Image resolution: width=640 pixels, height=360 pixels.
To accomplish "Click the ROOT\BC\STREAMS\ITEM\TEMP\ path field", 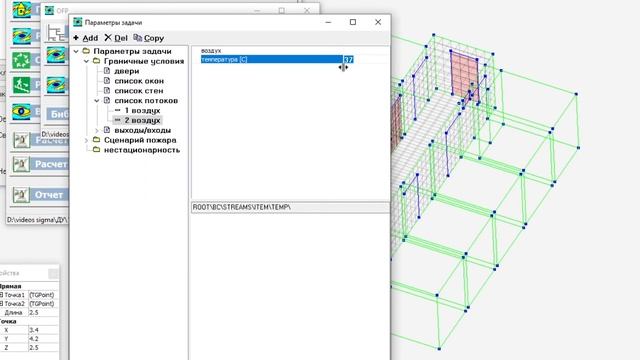I will 290,207.
